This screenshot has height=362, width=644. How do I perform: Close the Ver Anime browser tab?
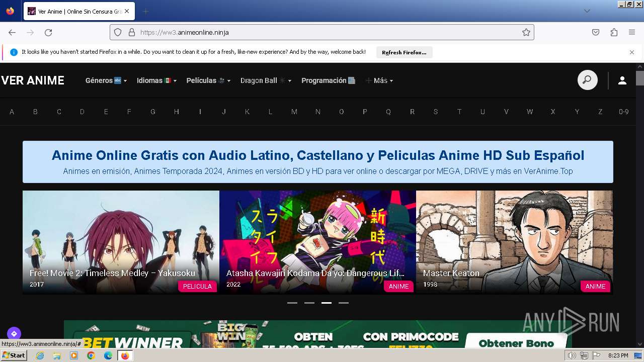[x=126, y=11]
